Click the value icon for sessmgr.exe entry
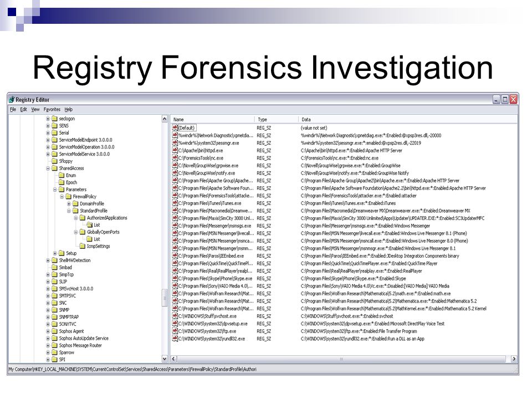The width and height of the screenshot is (532, 399). click(x=175, y=143)
